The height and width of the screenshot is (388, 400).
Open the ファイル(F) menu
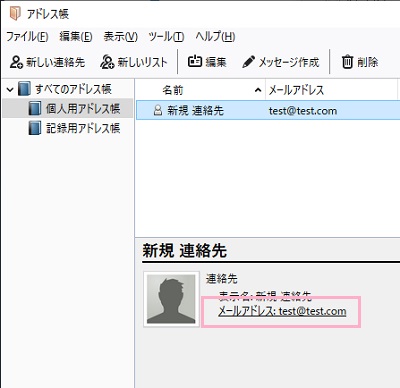tap(27, 36)
